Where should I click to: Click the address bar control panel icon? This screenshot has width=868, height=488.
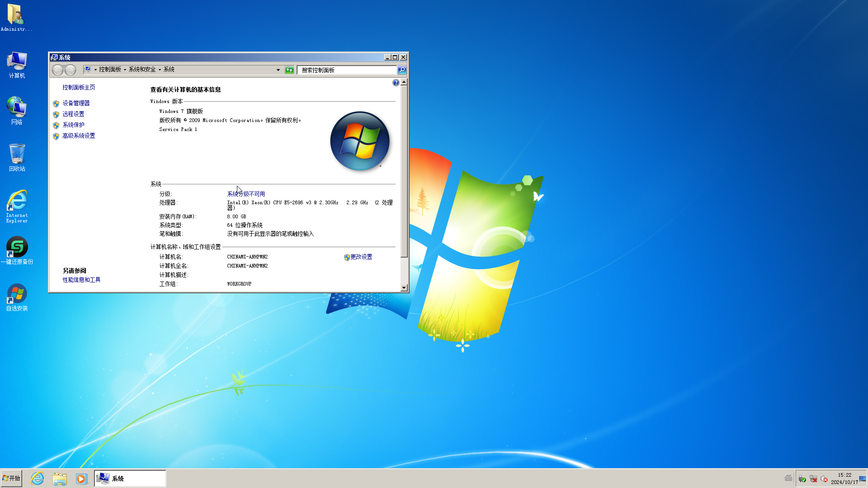point(88,70)
